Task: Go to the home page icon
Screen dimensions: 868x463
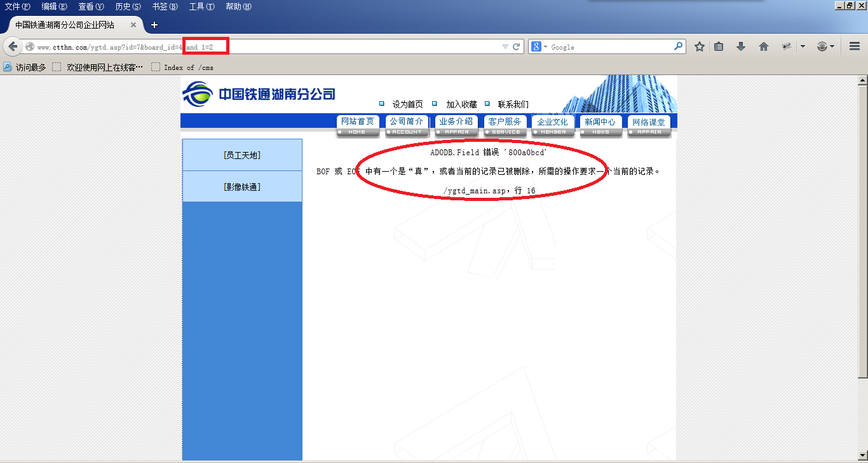Action: click(x=764, y=46)
